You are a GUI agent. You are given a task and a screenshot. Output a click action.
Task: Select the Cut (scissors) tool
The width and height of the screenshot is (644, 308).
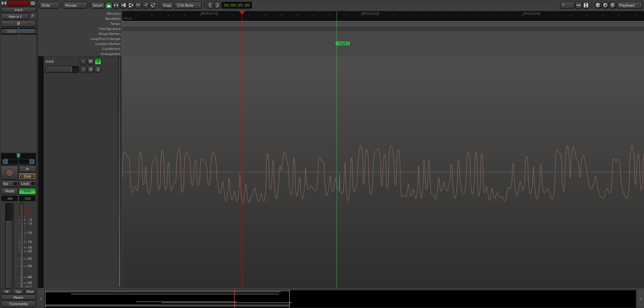pyautogui.click(x=123, y=5)
